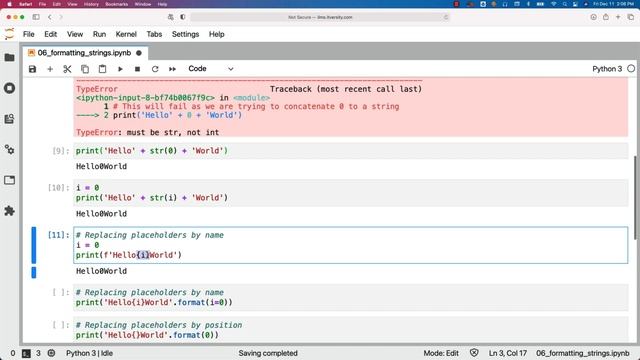Open the Property Inspector gears icon
Screen dimensions: 640x360
coord(9,149)
